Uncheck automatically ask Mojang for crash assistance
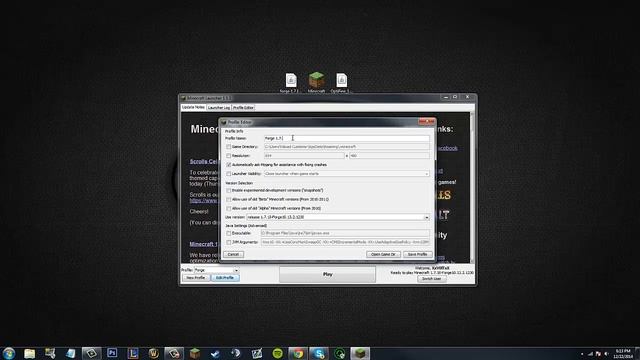 (x=229, y=164)
